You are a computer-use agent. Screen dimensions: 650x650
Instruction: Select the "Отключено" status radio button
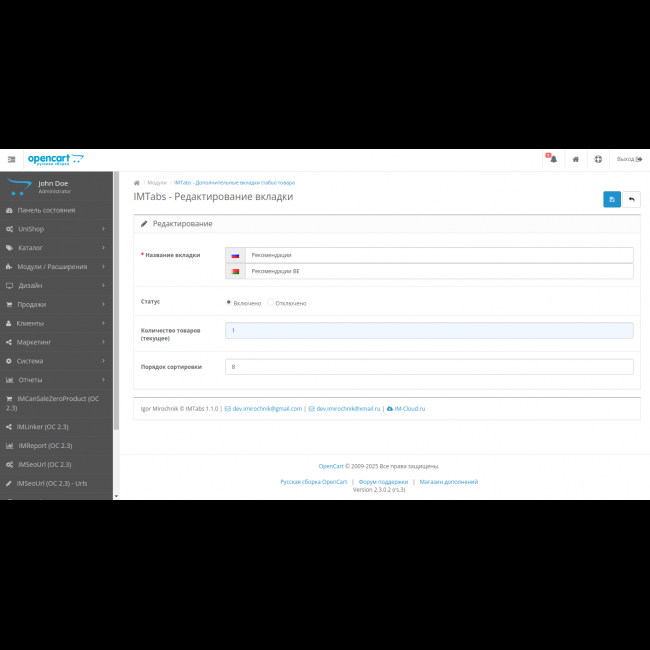coord(270,302)
